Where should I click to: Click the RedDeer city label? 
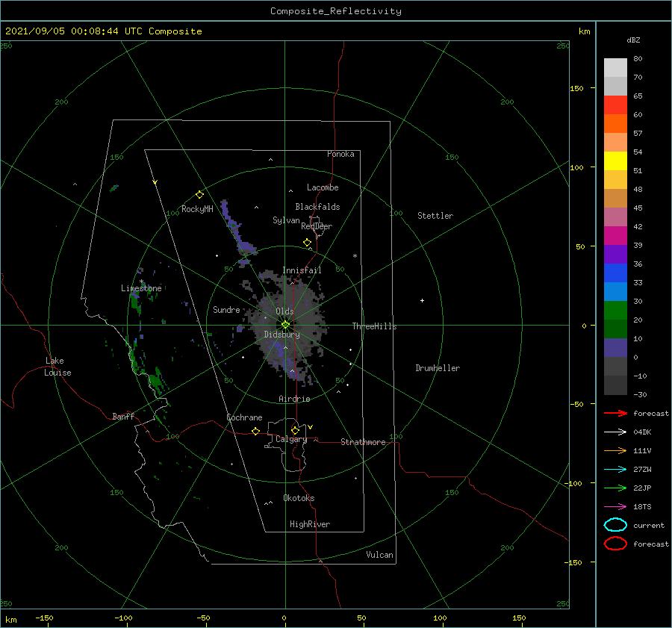317,226
